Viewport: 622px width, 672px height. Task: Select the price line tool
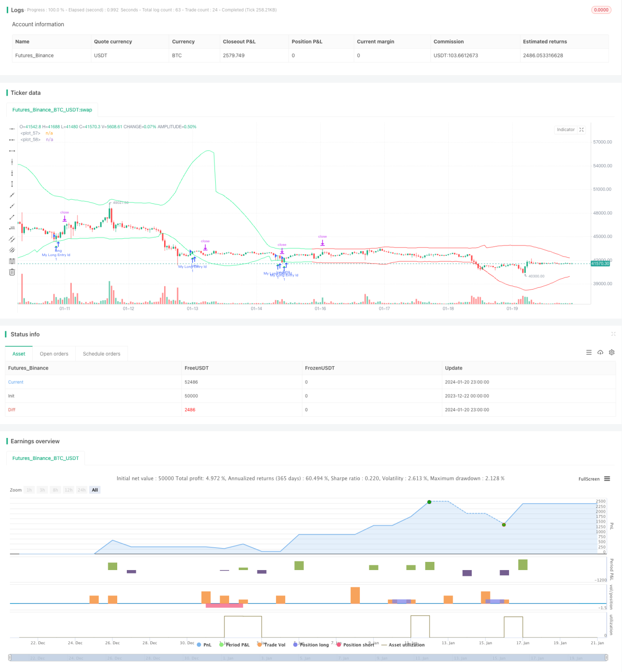(12, 228)
